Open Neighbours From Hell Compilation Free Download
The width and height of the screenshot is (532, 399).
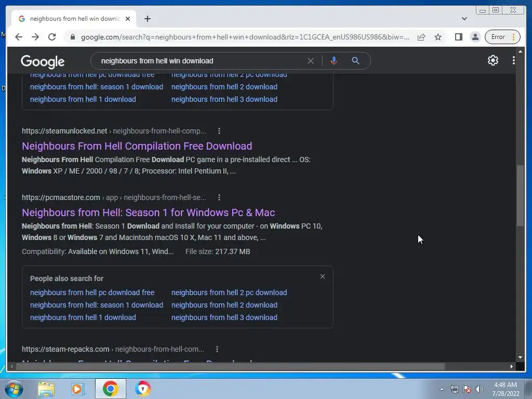coord(137,146)
